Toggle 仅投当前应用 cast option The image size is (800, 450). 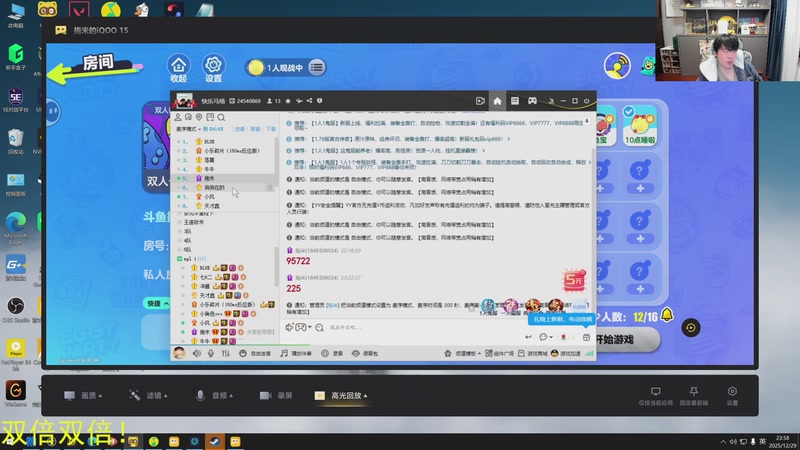[x=656, y=396]
